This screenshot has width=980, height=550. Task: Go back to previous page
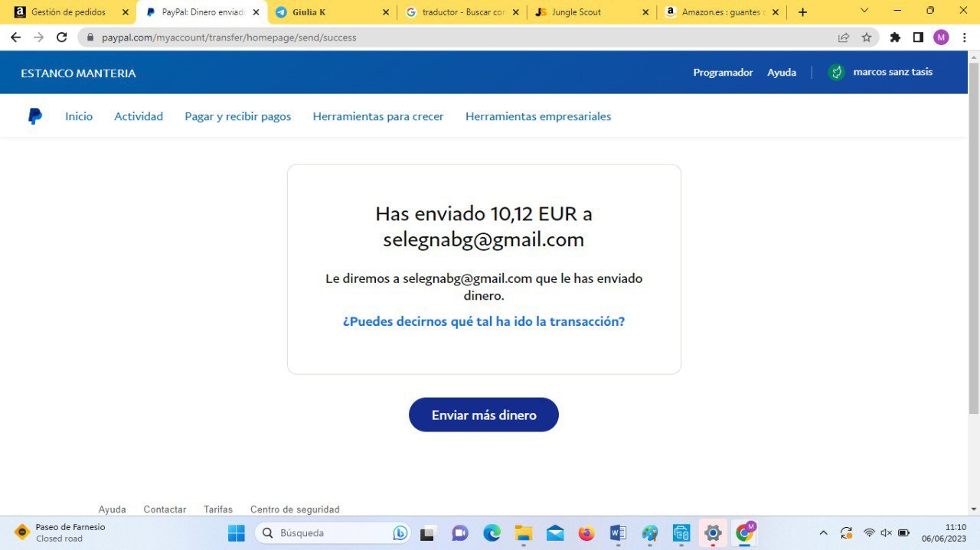tap(15, 37)
